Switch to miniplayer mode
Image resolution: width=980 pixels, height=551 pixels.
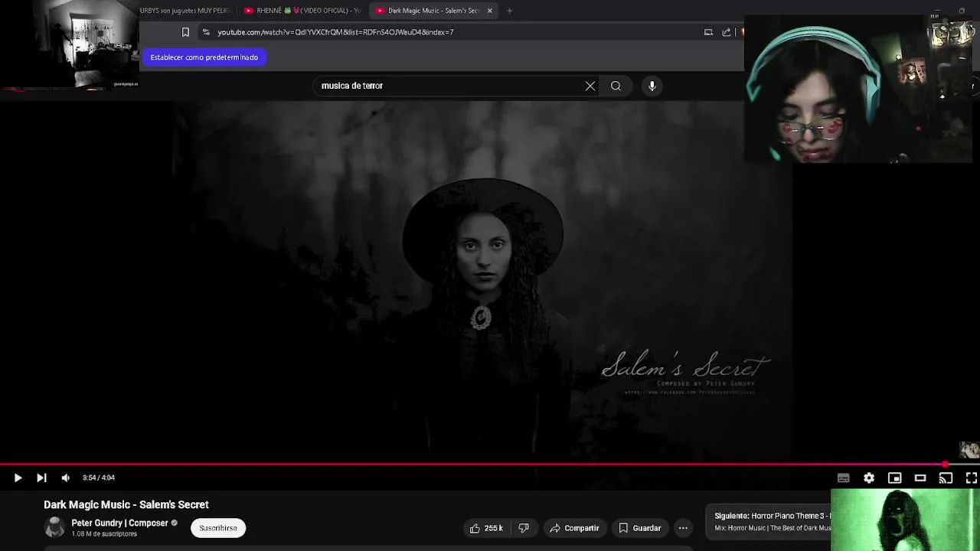[x=894, y=478]
